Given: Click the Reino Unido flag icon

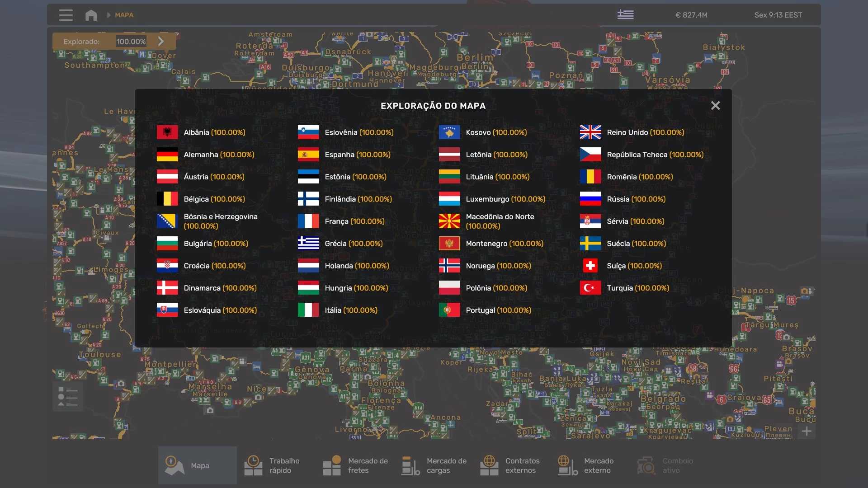Looking at the screenshot, I should click(590, 132).
